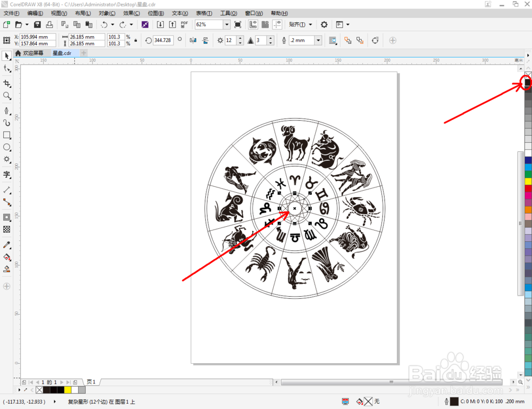The height and width of the screenshot is (409, 532).
Task: Open the 文件(F) menu
Action: point(11,13)
